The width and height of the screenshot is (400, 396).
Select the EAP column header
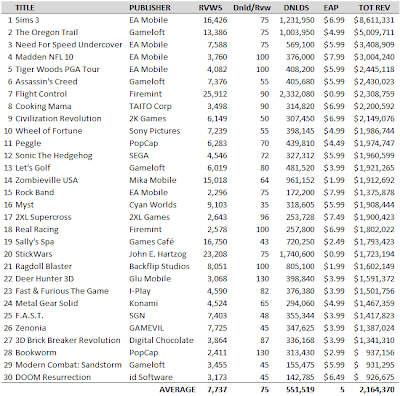click(x=331, y=8)
